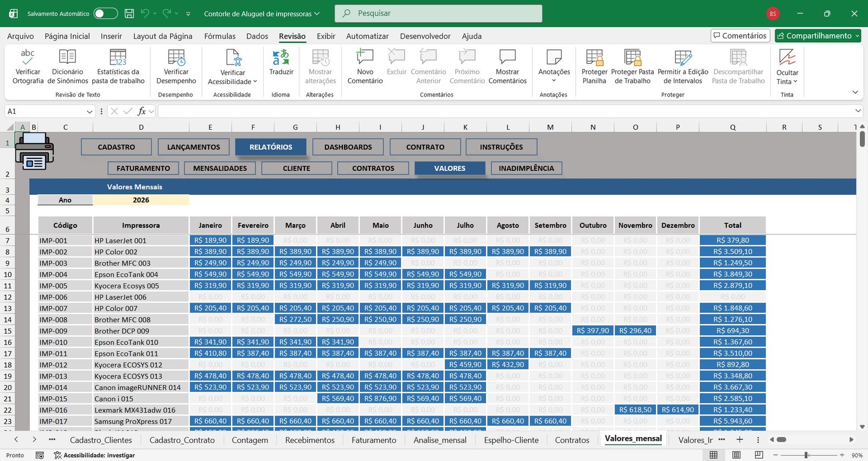Navigate to previous sheet tab arrow
The width and height of the screenshot is (868, 461).
[x=16, y=440]
